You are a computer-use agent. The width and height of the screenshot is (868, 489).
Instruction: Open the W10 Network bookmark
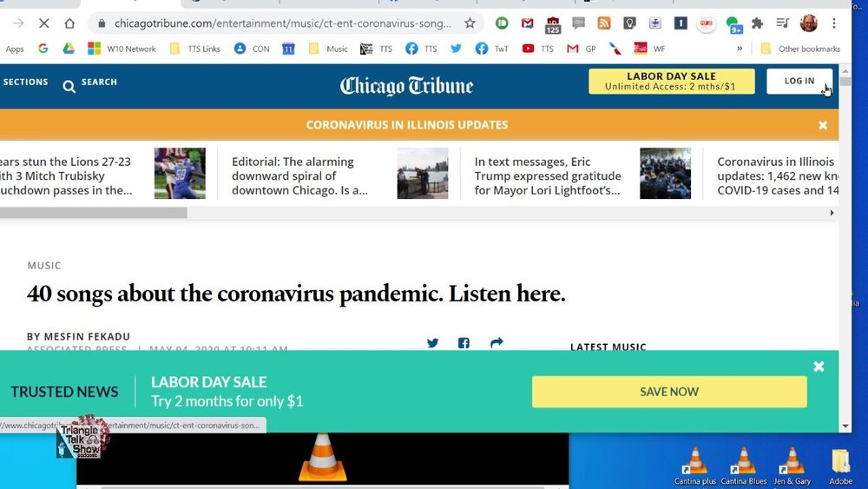pos(122,49)
